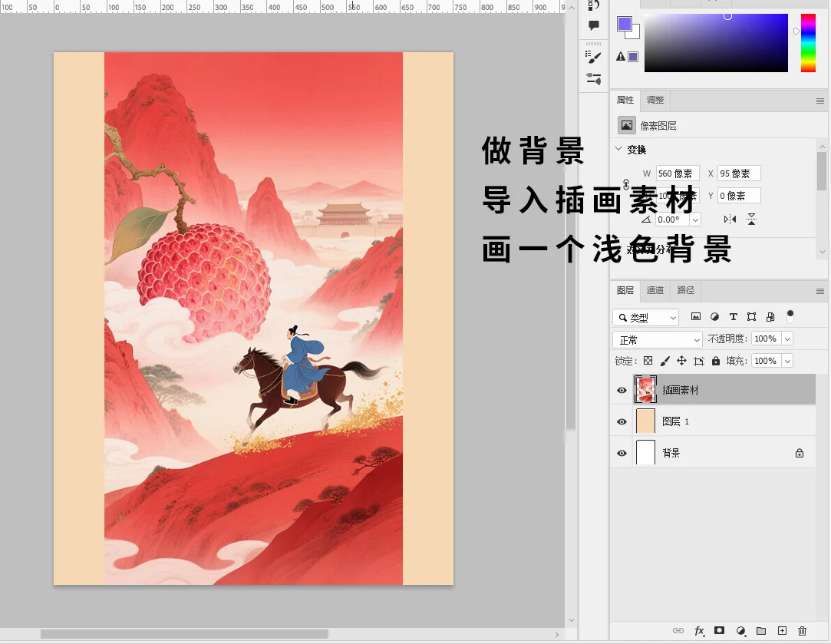
Task: Open the 不透明度 opacity dropdown arrow
Action: [x=787, y=339]
